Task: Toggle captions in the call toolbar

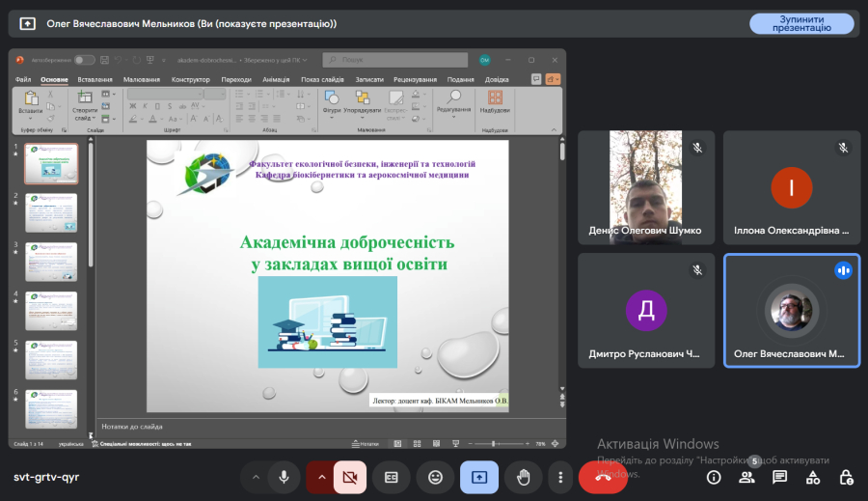Action: (x=392, y=477)
